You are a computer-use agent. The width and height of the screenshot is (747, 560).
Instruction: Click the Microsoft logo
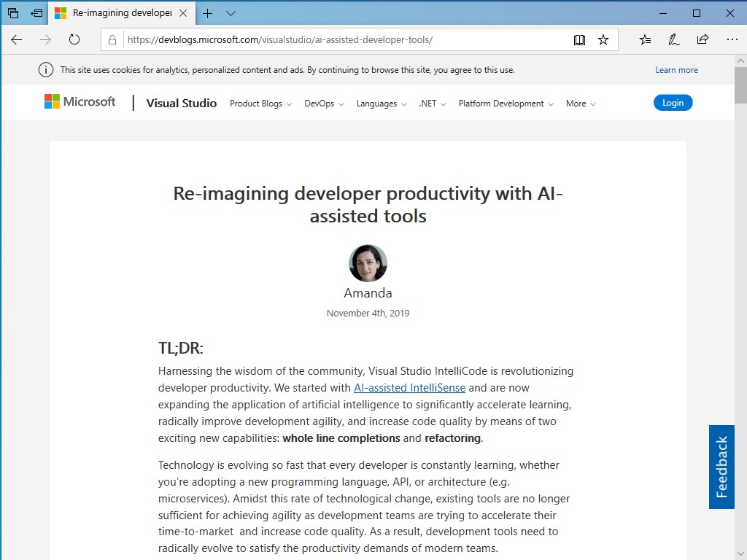[80, 102]
